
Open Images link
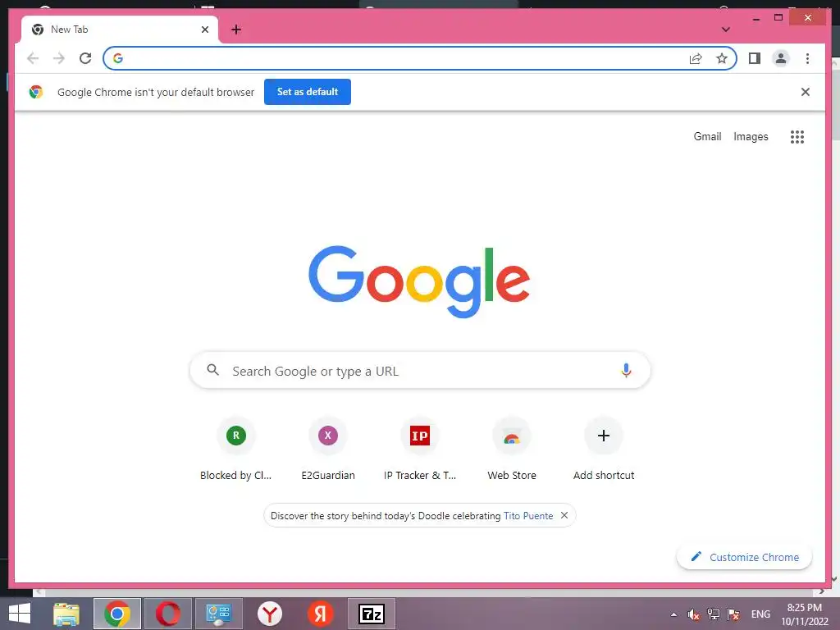[751, 137]
